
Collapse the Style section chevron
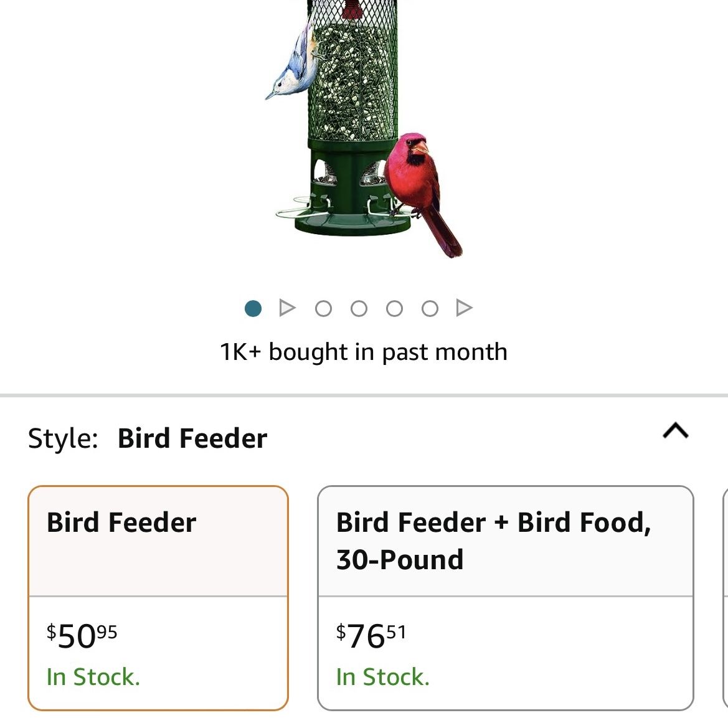click(676, 430)
